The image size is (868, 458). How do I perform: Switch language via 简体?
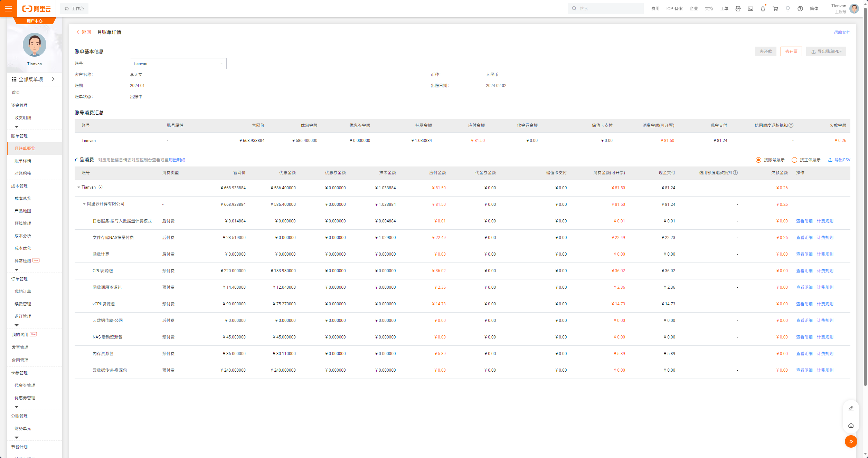pyautogui.click(x=814, y=9)
